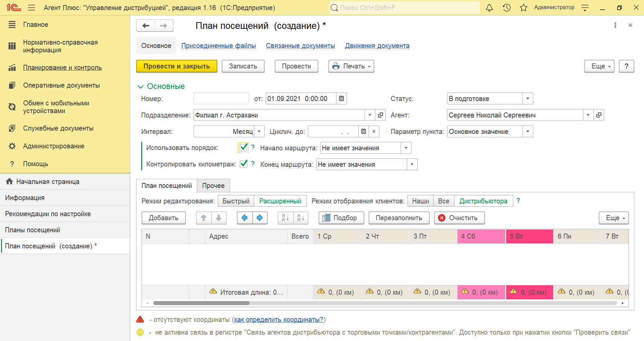Close the План посещений form with X
This screenshot has height=341, width=644.
pos(630,25)
